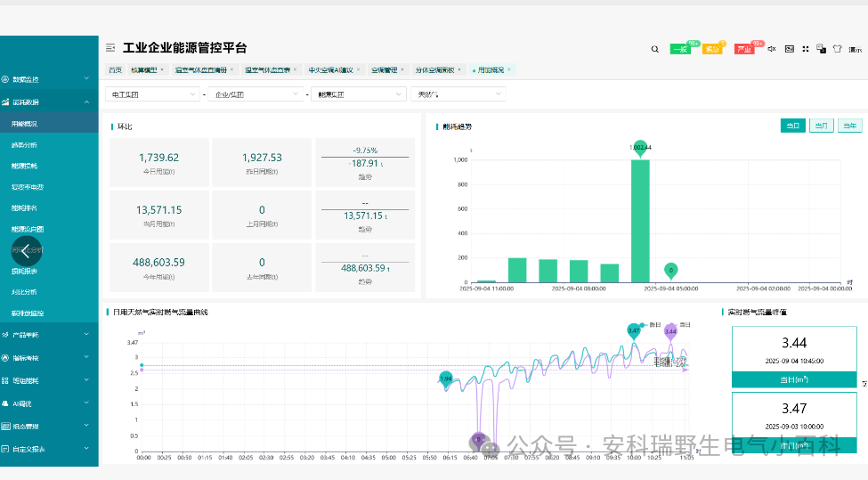This screenshot has width=868, height=480.
Task: Open the green 一般 alarm badge
Action: (680, 49)
